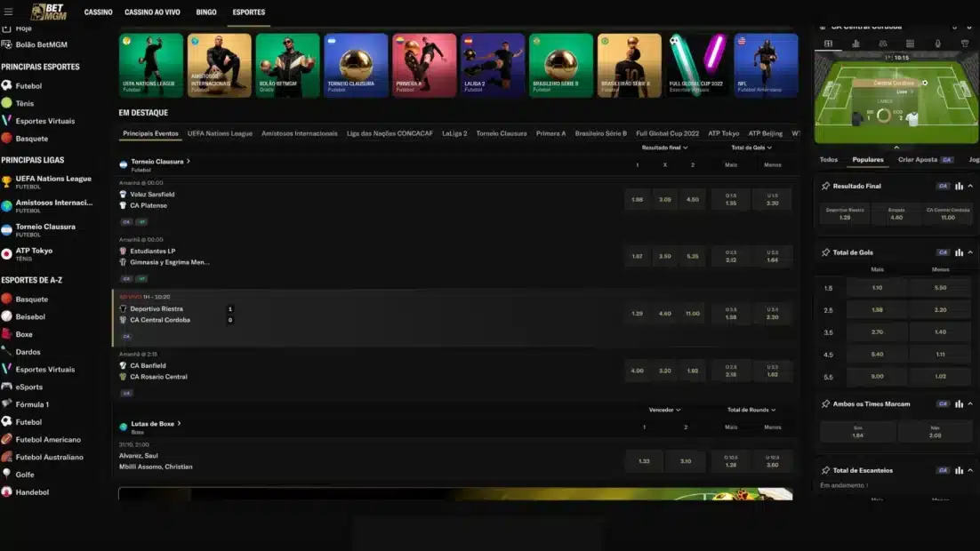Pick Sim 1.84 under Ambos os Times Marcam
980x551 pixels.
click(x=857, y=432)
